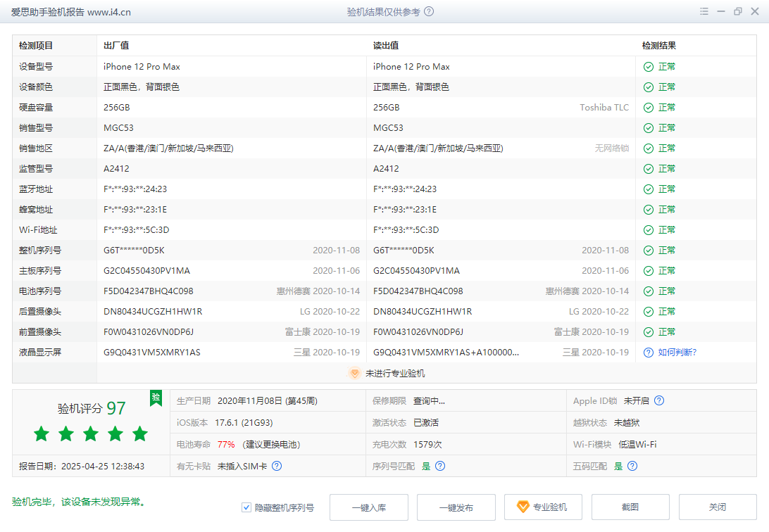
Task: Select 出厂值 serial G2C04550430PV1MA
Action: click(x=146, y=271)
